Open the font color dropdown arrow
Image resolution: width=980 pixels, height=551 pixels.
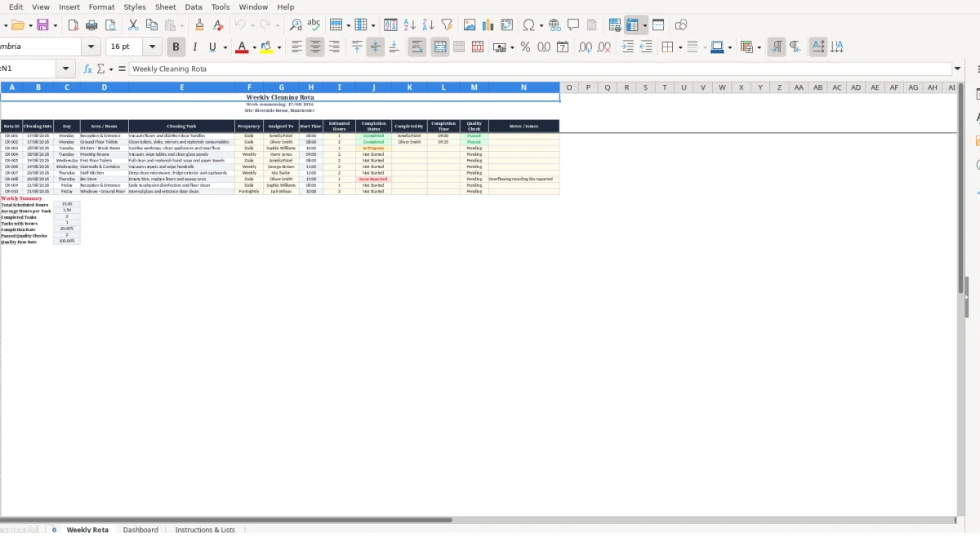coord(254,47)
